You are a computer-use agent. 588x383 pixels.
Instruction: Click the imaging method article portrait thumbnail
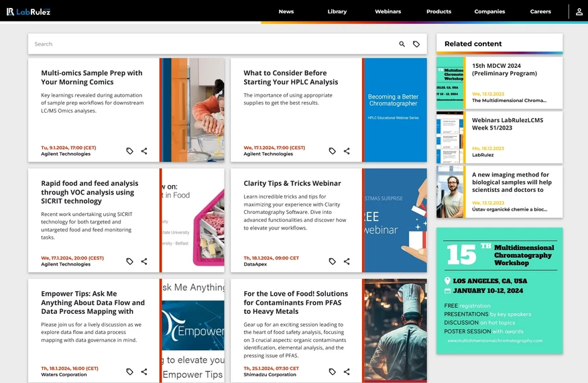450,192
